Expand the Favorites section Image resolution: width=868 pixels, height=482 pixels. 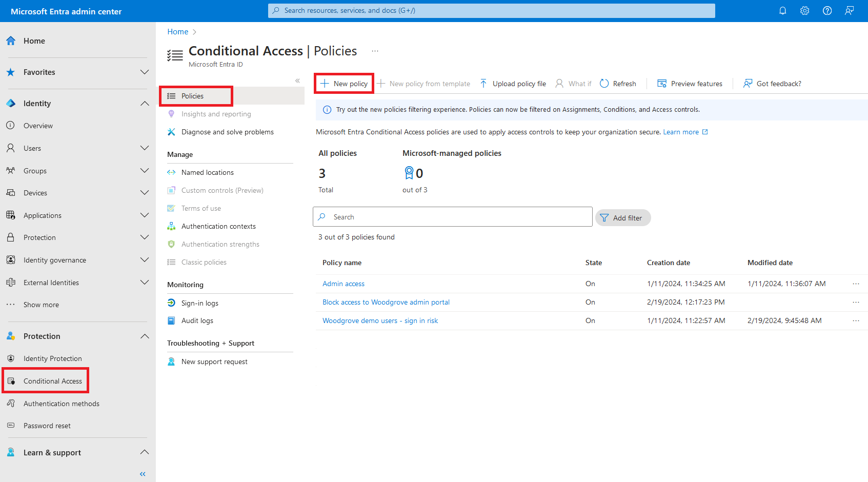coord(145,72)
